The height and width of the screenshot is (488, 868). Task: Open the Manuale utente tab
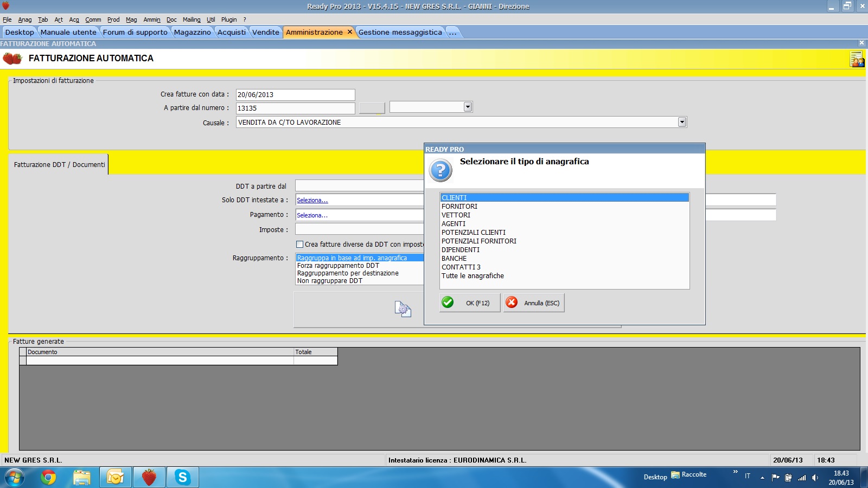tap(68, 32)
